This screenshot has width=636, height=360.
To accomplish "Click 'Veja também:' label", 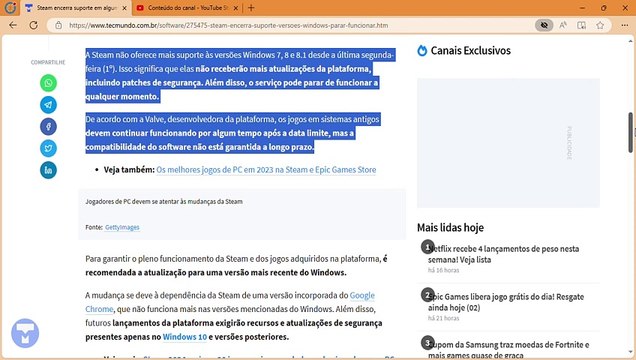I will pyautogui.click(x=129, y=169).
